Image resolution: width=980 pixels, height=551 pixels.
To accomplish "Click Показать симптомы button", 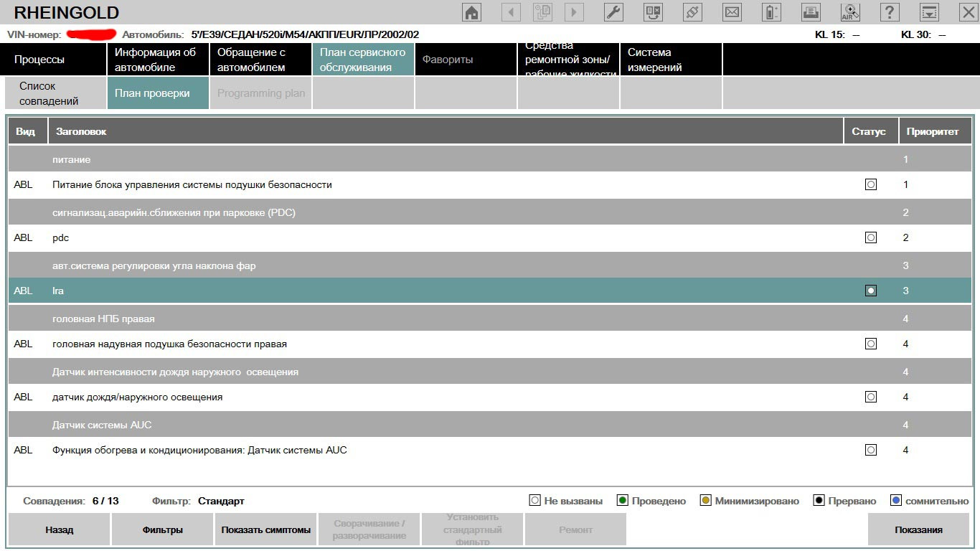I will pos(265,529).
